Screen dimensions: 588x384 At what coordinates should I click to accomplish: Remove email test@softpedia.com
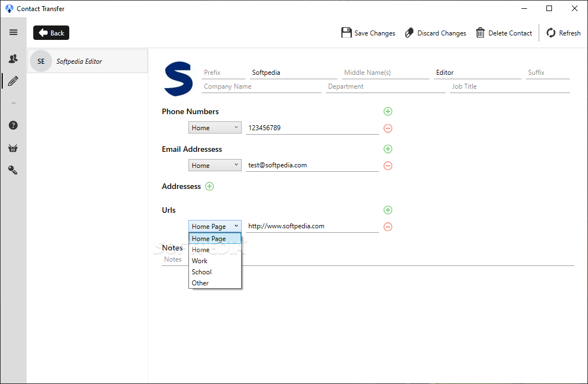point(388,165)
